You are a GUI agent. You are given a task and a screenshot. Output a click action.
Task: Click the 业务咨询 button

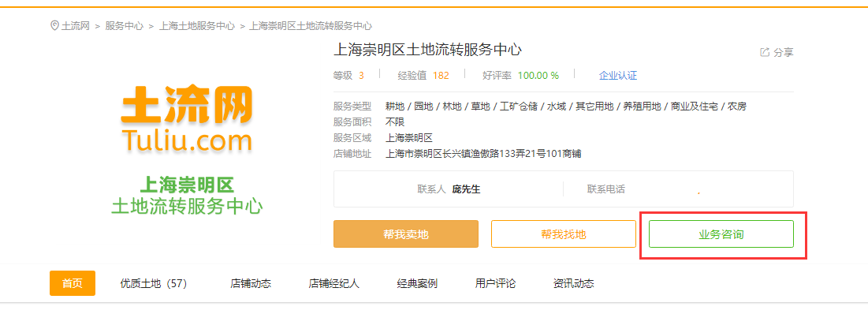point(721,234)
